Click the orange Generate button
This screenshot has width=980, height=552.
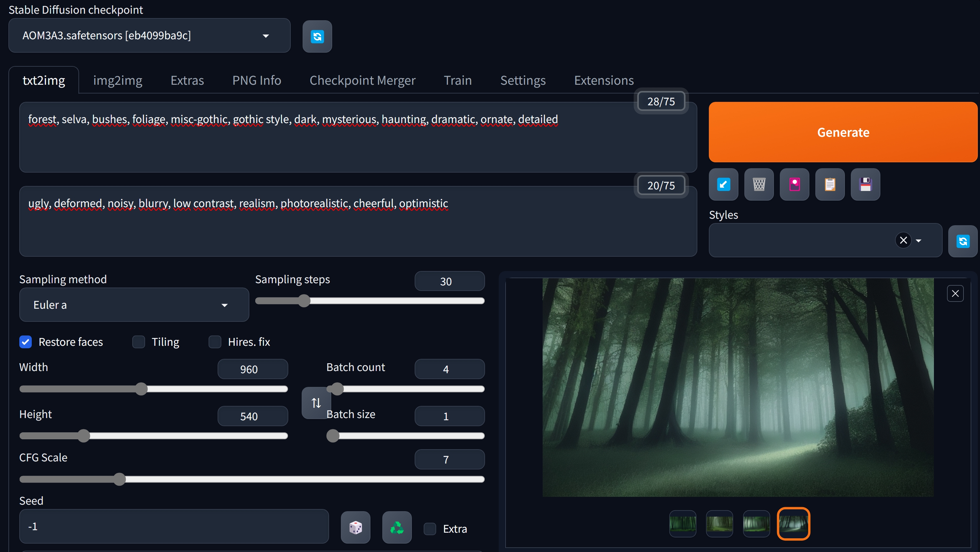(843, 132)
